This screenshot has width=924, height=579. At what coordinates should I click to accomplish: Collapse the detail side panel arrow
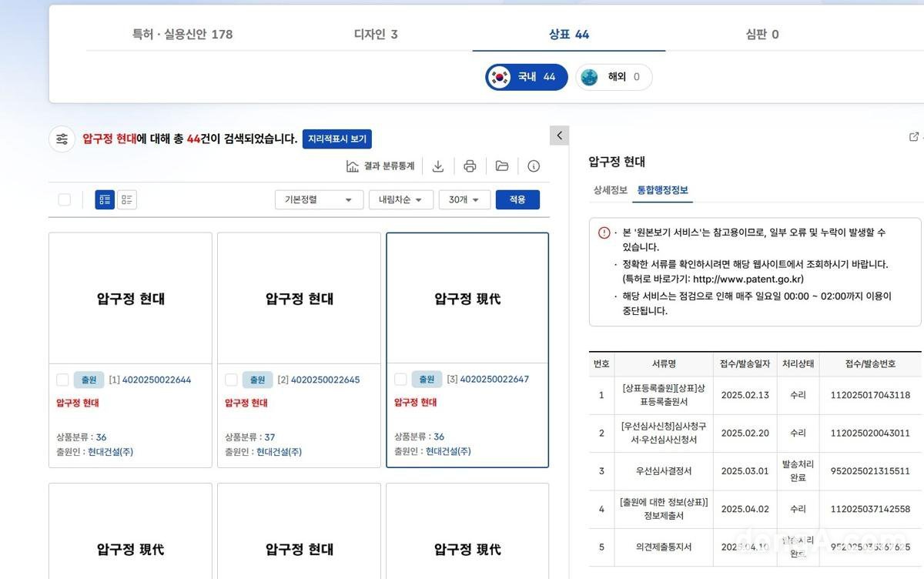[560, 136]
